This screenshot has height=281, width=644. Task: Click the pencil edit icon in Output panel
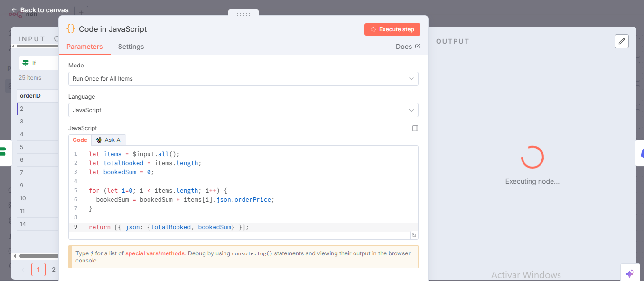pos(621,41)
